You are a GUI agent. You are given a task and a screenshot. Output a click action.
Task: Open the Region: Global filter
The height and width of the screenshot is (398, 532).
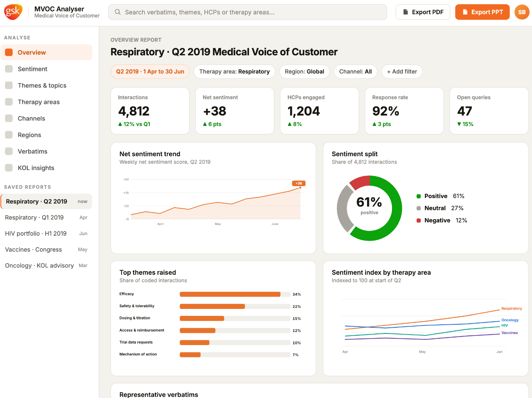(x=305, y=71)
